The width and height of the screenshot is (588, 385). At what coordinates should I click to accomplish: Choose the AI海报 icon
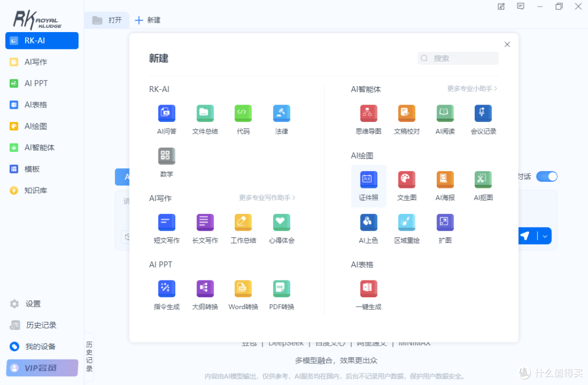click(445, 180)
